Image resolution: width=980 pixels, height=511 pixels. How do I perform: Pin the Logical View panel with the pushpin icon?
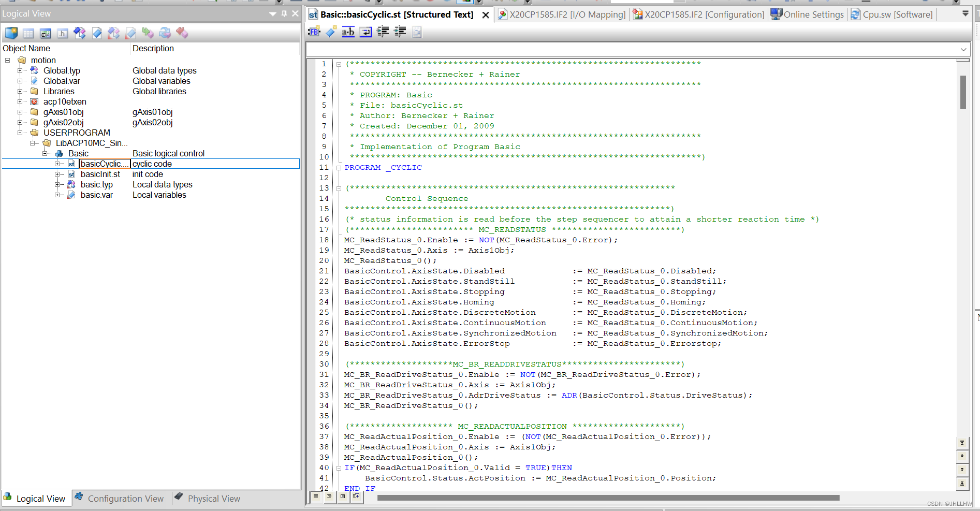[x=284, y=13]
